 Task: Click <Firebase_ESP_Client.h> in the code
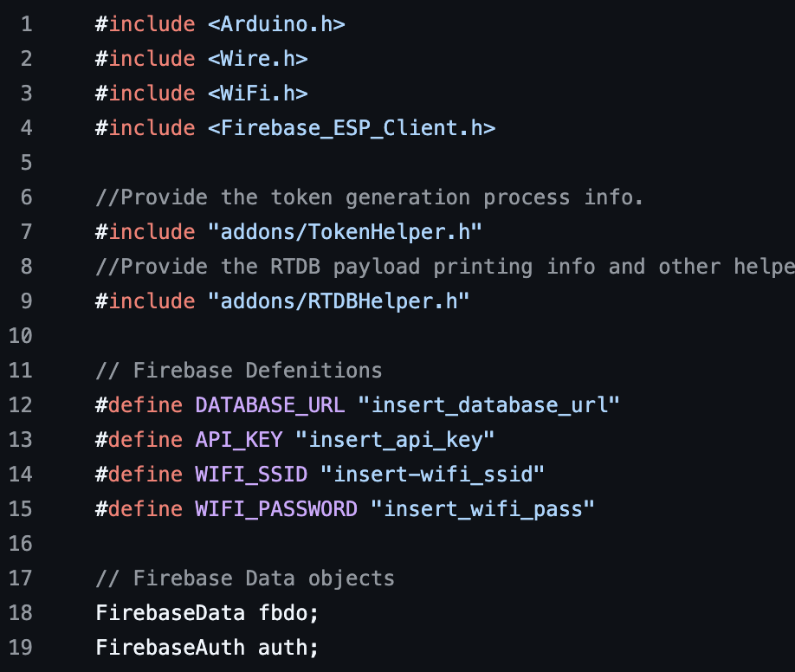(351, 128)
